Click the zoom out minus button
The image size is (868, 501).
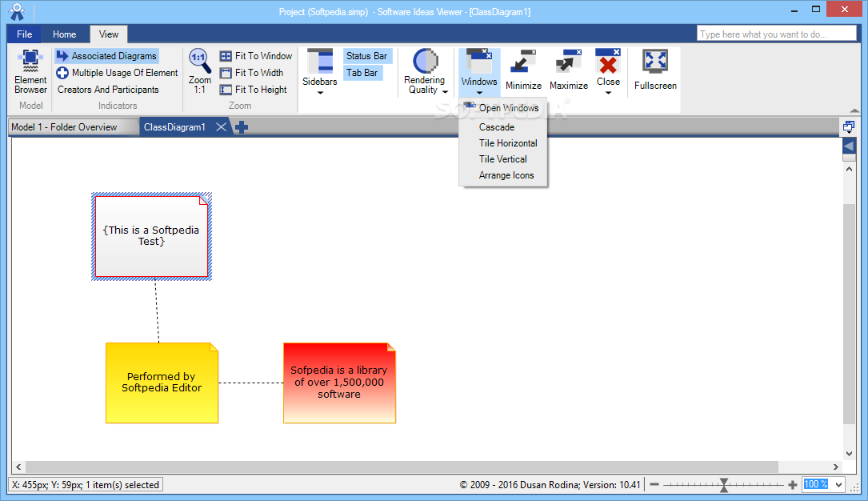(654, 485)
